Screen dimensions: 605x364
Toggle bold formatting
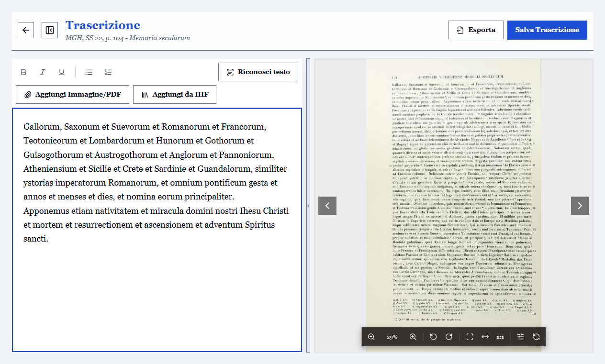pyautogui.click(x=23, y=72)
